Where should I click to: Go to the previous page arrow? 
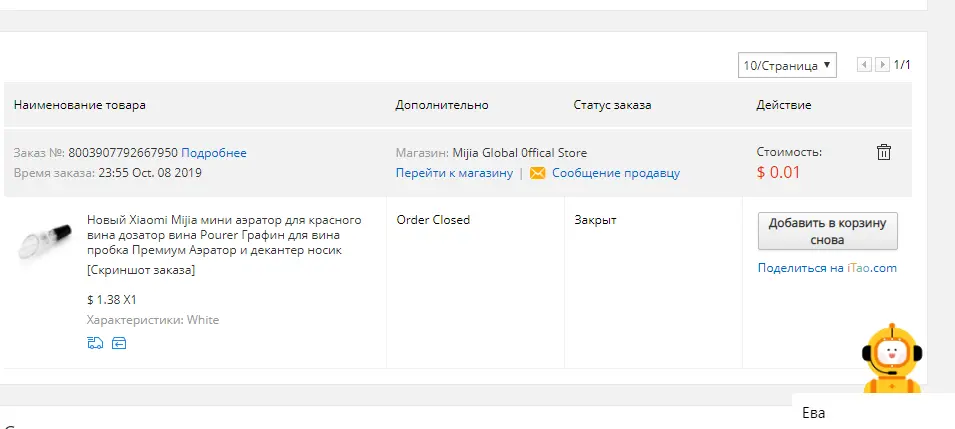click(x=864, y=65)
